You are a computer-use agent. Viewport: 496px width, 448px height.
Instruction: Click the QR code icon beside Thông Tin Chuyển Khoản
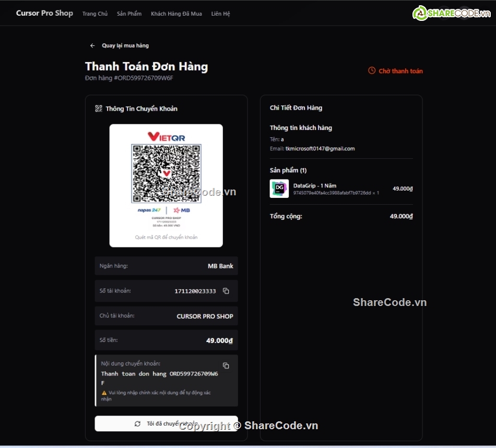tap(98, 108)
